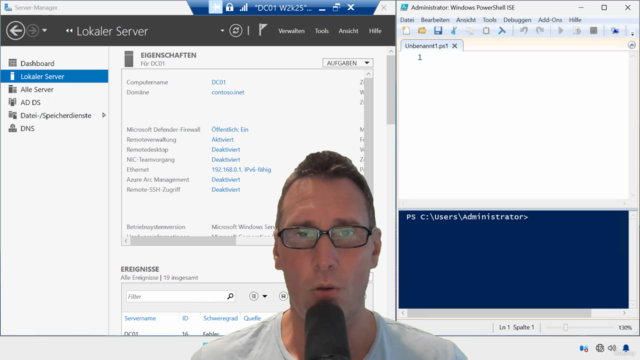Open navigation history dropdown in Server Manager
Viewport: 640px width, 360px height.
[x=44, y=31]
